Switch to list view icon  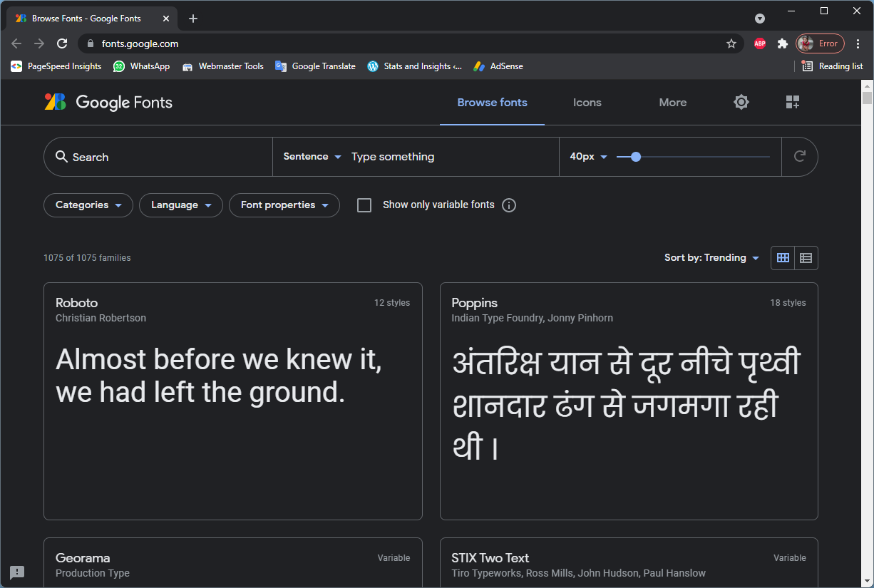tap(806, 258)
